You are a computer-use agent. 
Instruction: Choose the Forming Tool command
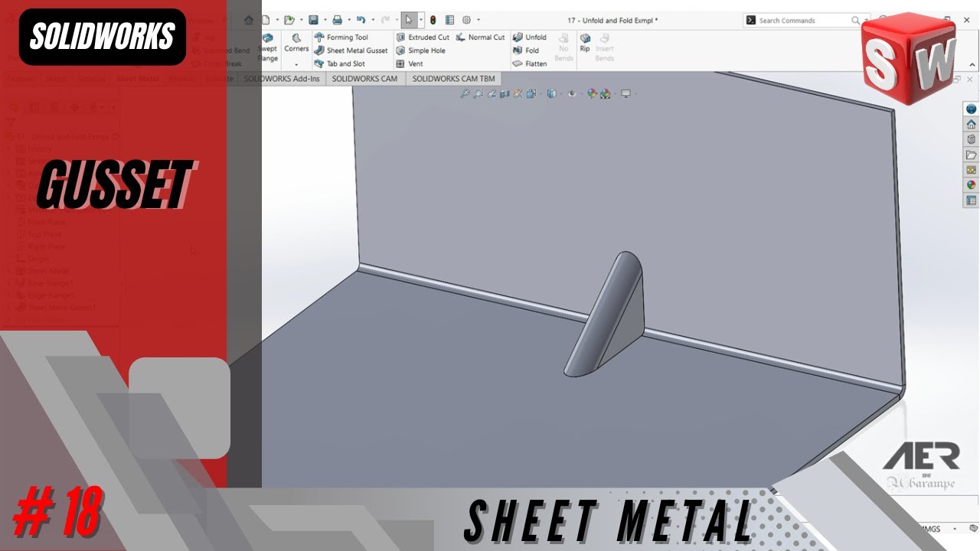pyautogui.click(x=341, y=37)
